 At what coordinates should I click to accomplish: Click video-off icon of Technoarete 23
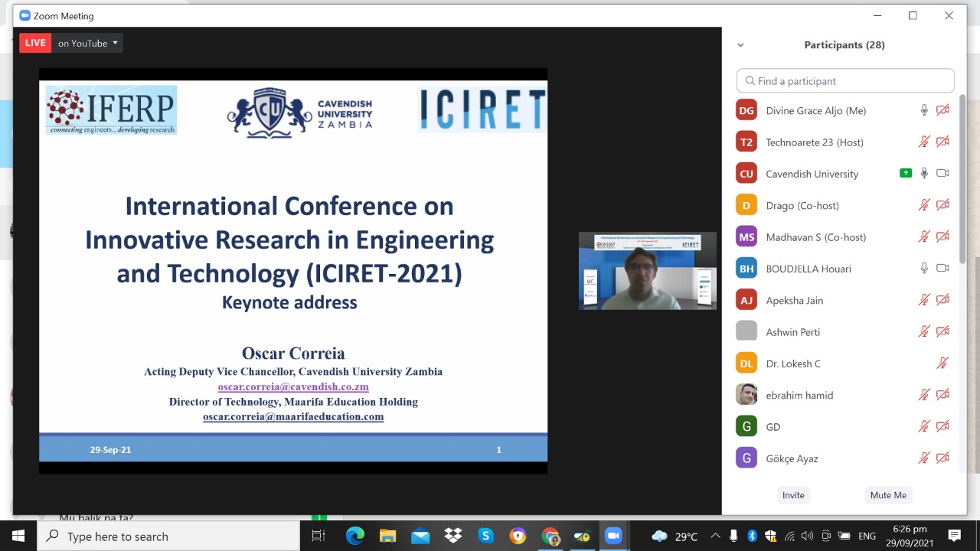(x=942, y=142)
